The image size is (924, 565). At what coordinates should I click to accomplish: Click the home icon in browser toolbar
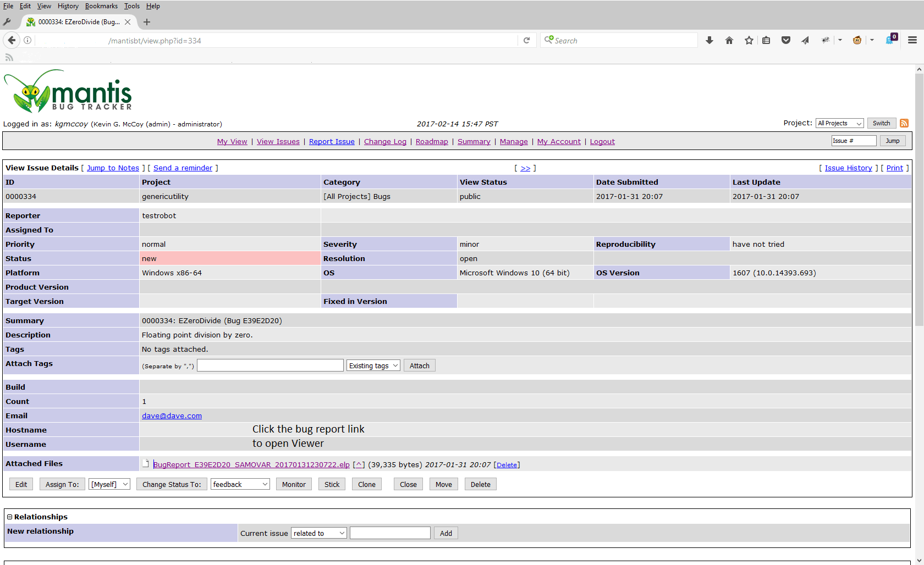pos(729,40)
